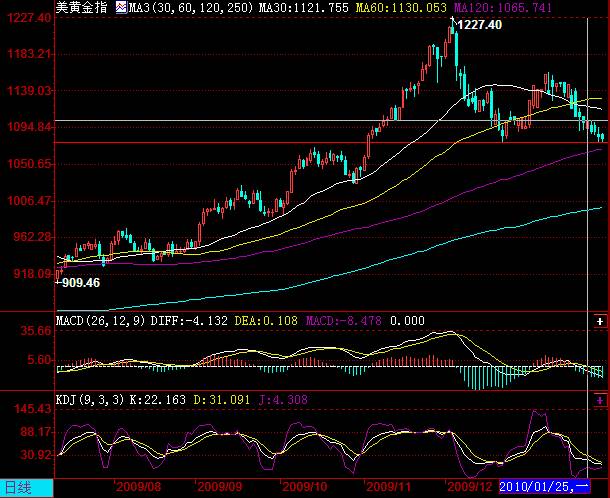Click the 1006.47 price axis label

30,201
